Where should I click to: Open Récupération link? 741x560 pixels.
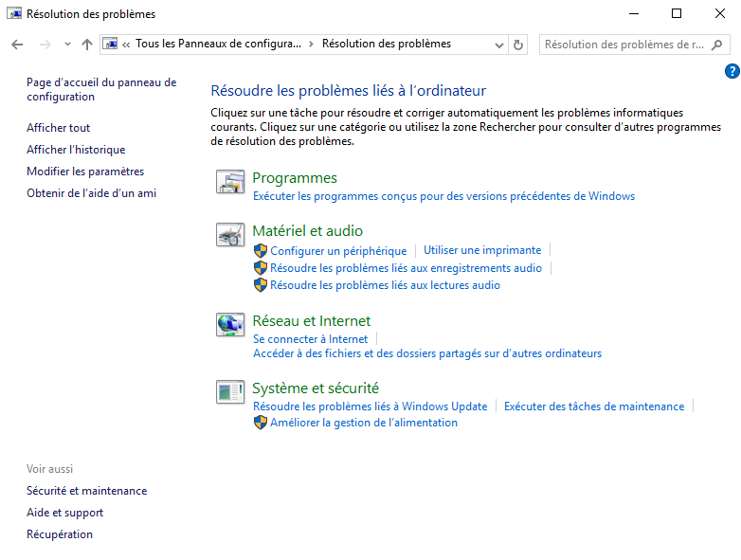[x=60, y=534]
